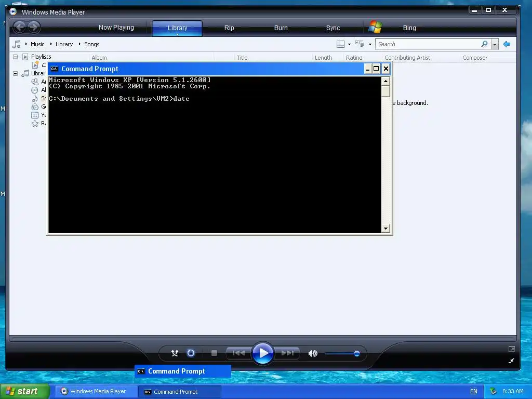Select Playlists in the navigation tree

click(41, 57)
